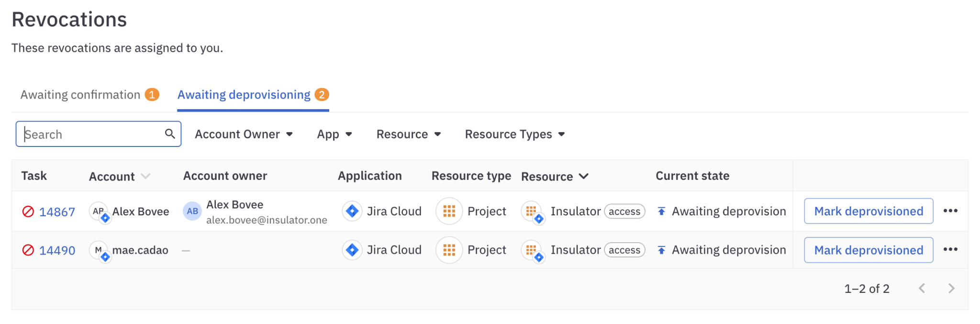This screenshot has height=324, width=980.
Task: Click Alex Bovee AB owner avatar
Action: [192, 211]
